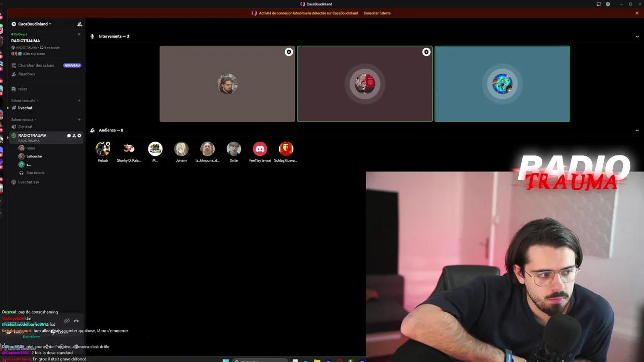Collapse the Intervenants section
The height and width of the screenshot is (362, 644).
pos(637,36)
